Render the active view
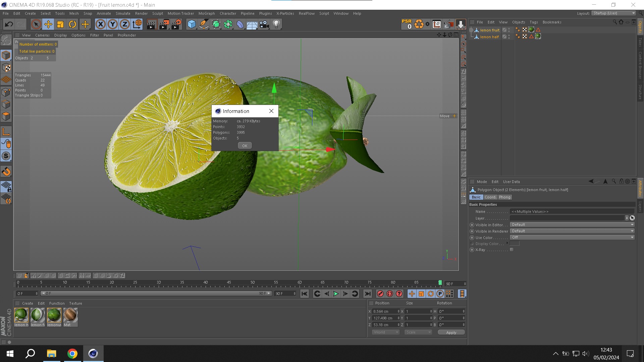 click(152, 24)
